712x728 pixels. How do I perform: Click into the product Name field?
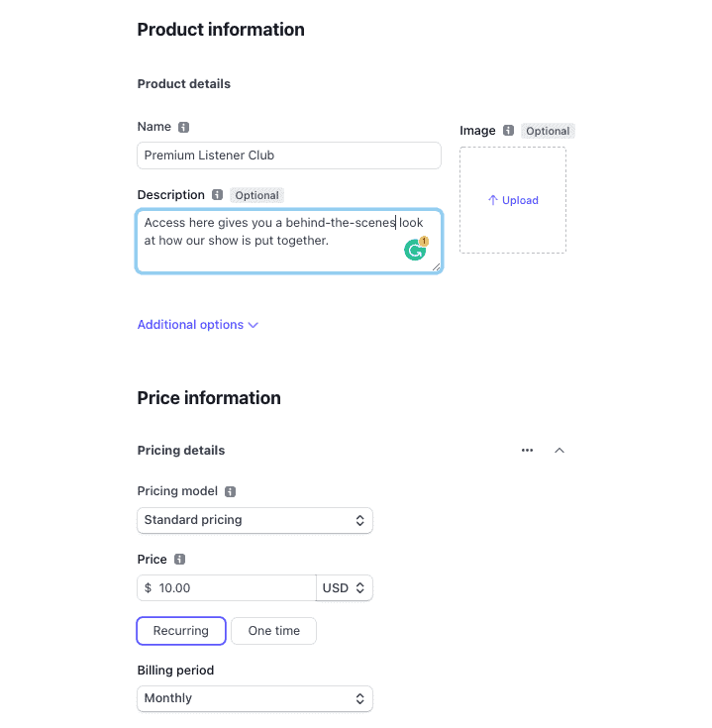click(x=289, y=156)
